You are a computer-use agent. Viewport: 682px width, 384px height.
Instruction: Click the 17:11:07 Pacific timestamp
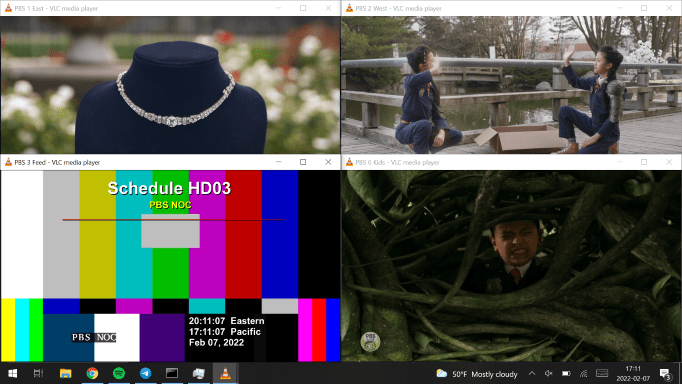click(224, 332)
